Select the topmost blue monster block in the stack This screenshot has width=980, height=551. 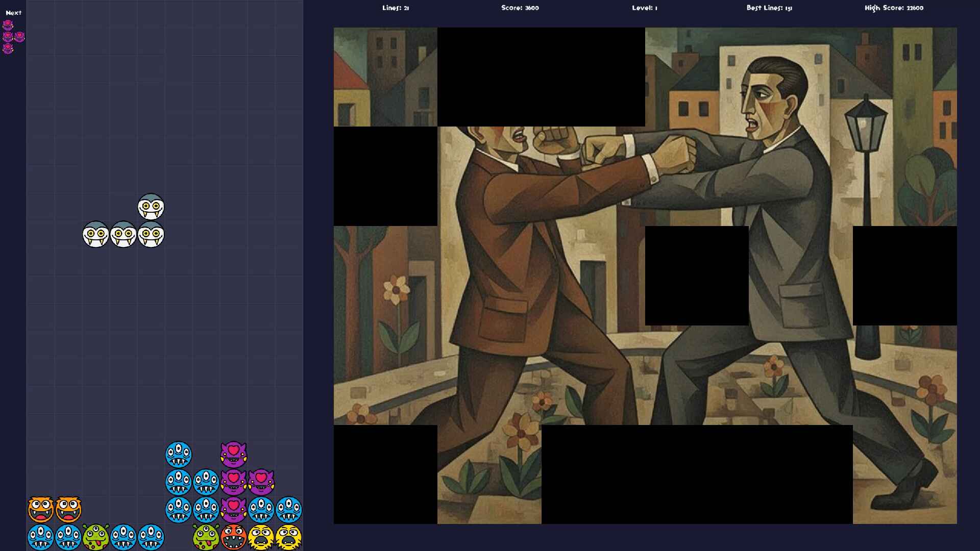178,454
